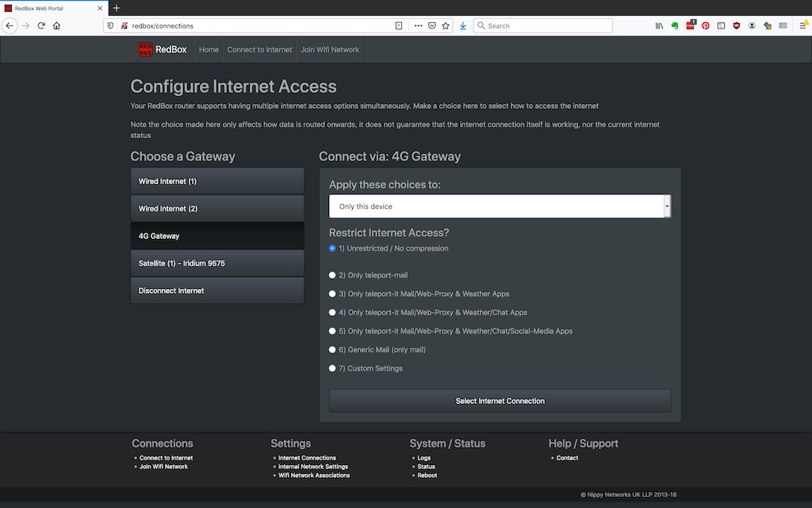The height and width of the screenshot is (508, 812).
Task: Open the Internet Connections settings link
Action: 307,458
